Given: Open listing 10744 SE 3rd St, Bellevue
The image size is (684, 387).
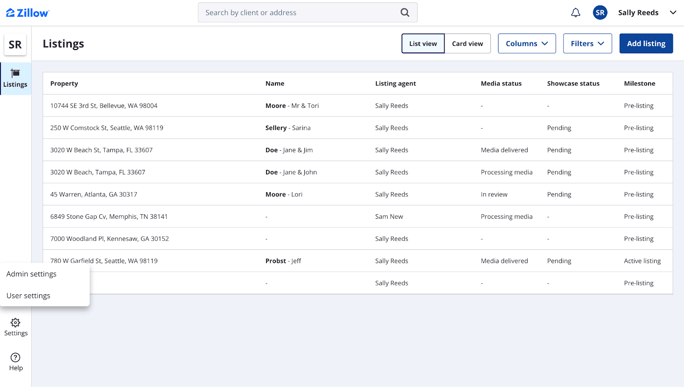Looking at the screenshot, I should click(104, 106).
